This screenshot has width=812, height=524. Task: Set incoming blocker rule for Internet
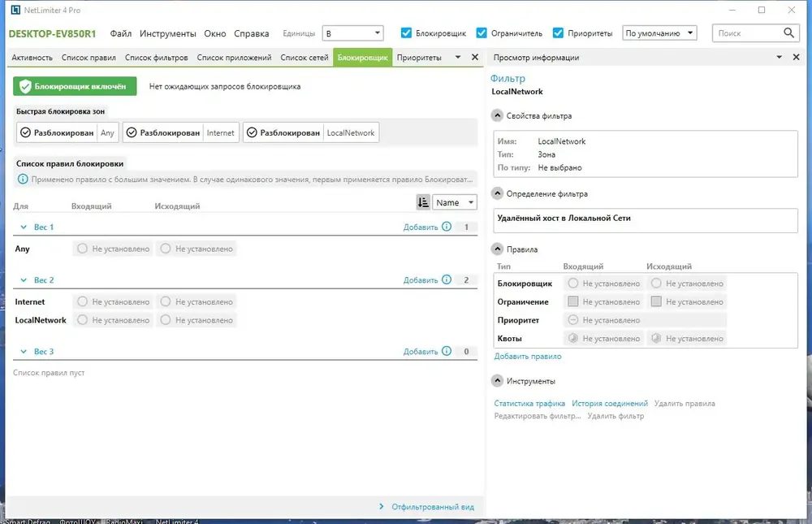coord(113,301)
